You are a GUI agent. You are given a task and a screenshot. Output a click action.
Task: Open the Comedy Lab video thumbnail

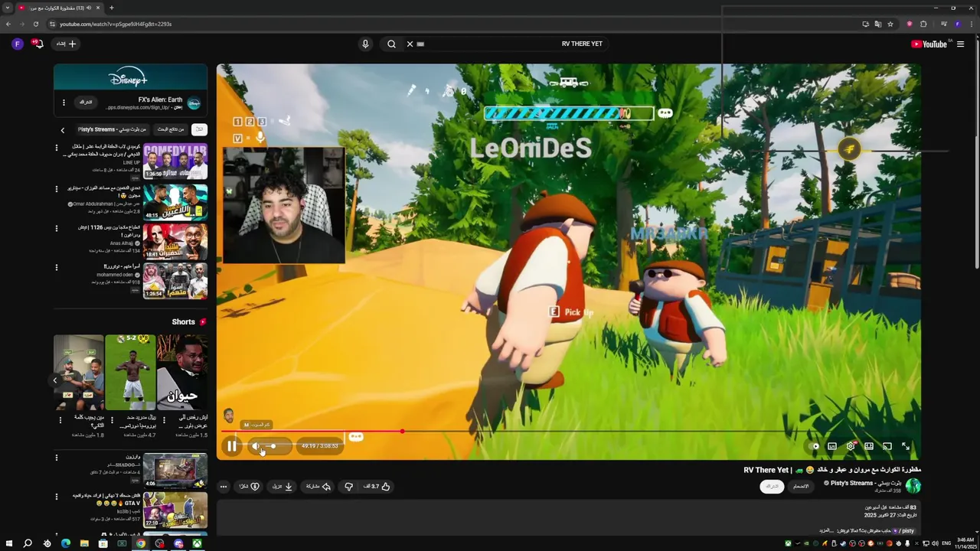click(175, 161)
